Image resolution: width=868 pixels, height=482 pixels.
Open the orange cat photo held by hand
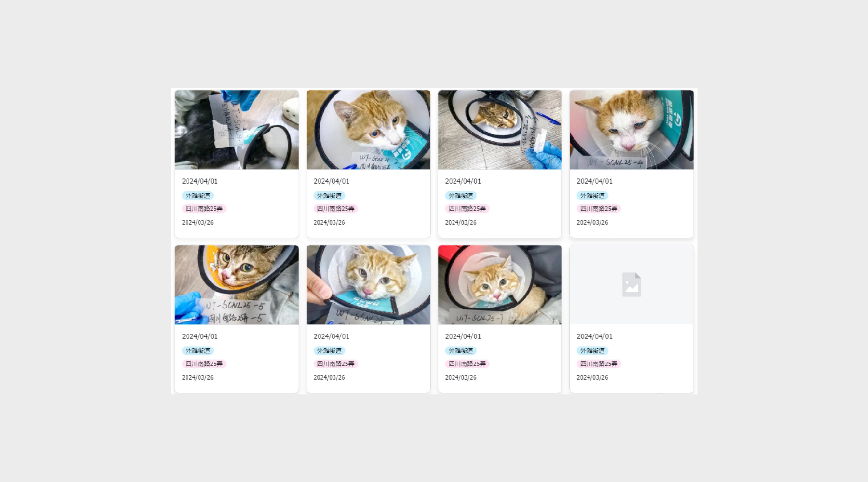click(368, 285)
